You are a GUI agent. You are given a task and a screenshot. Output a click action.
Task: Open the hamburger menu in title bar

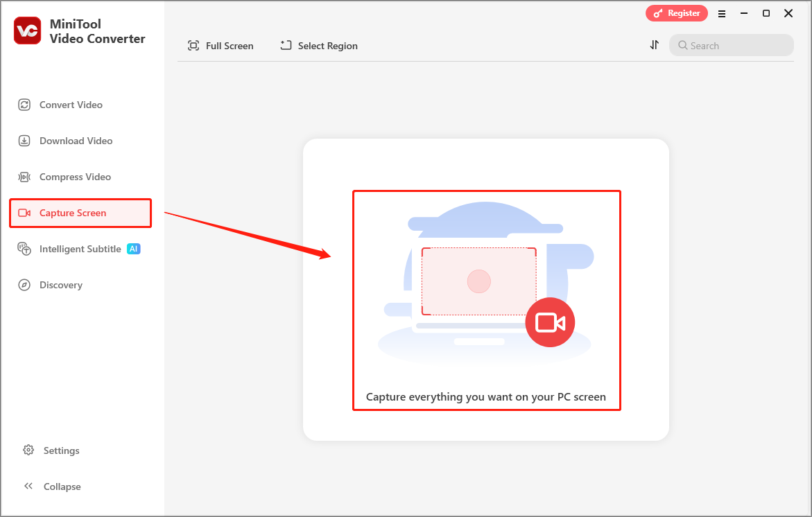tap(722, 13)
